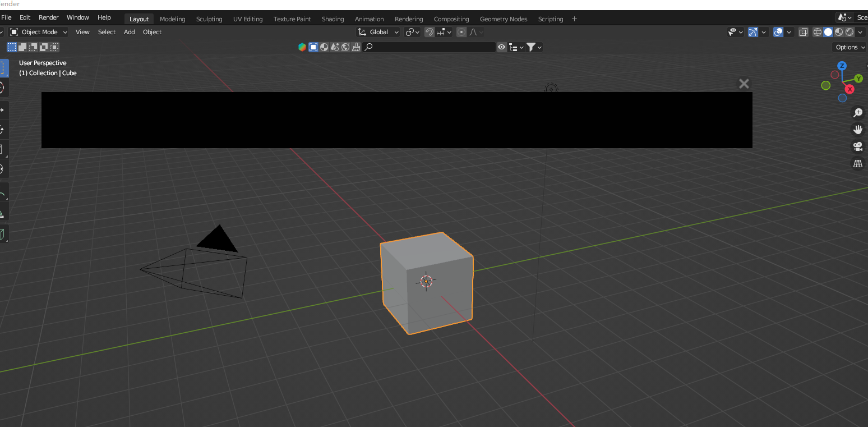This screenshot has height=427, width=868.
Task: Select the orthographic grid view icon
Action: [x=857, y=163]
